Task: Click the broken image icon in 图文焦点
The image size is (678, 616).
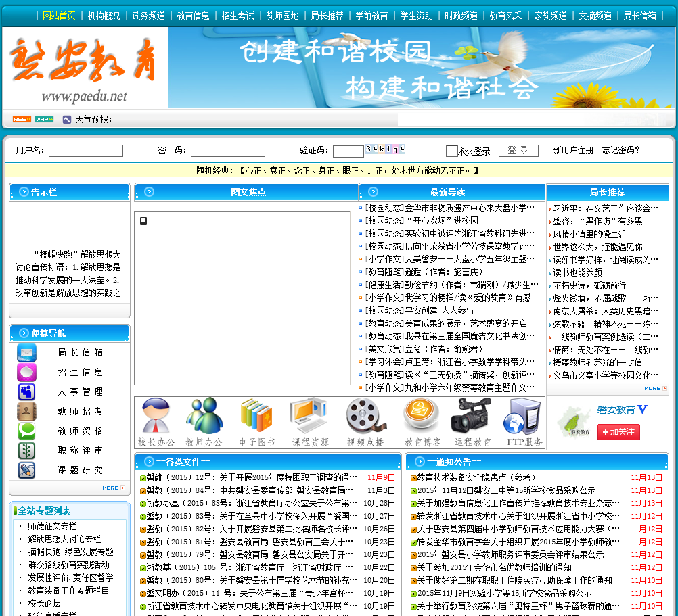Action: pyautogui.click(x=143, y=221)
